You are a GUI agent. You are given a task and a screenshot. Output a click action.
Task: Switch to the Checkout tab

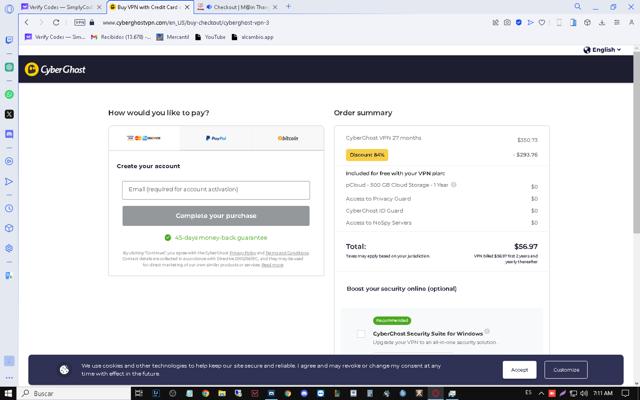click(x=236, y=7)
